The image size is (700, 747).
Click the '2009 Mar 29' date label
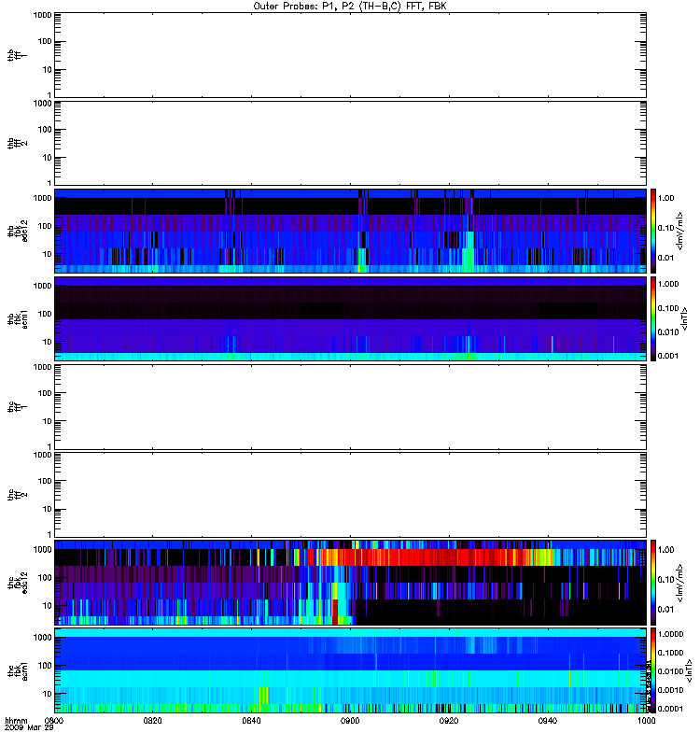click(29, 728)
